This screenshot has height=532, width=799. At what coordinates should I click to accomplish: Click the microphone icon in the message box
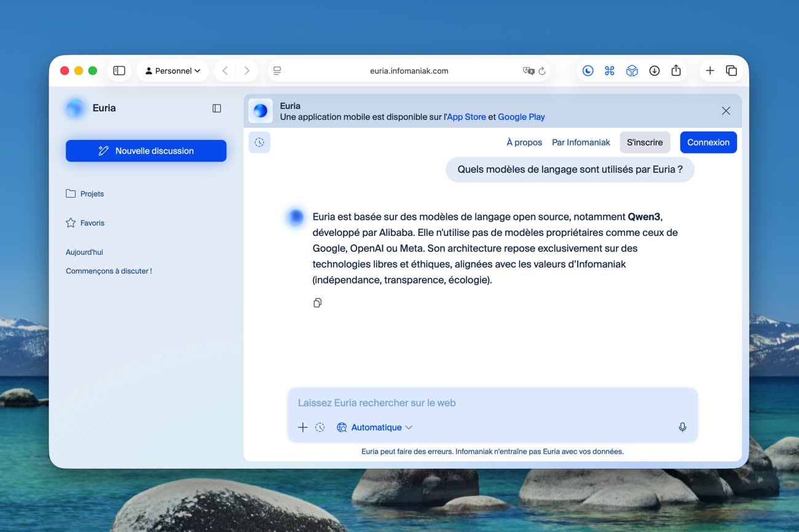682,427
